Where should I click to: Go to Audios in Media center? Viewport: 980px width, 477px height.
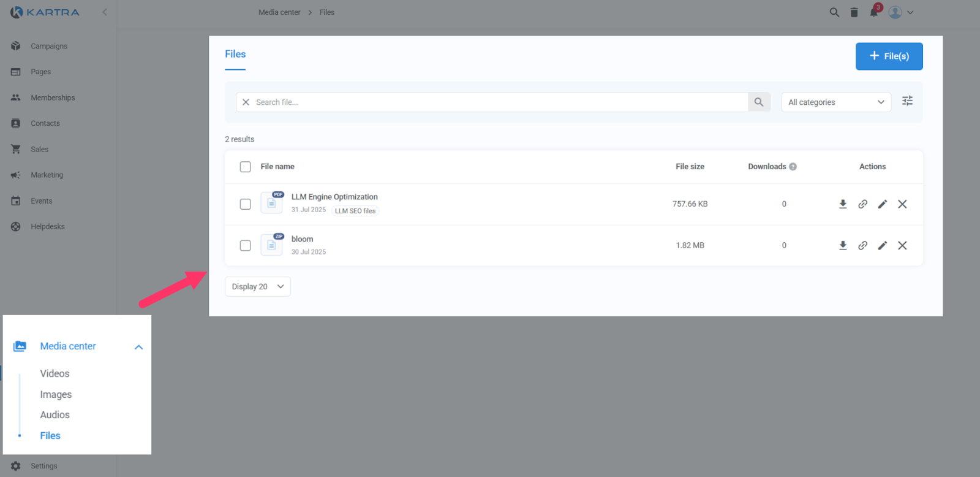click(55, 414)
